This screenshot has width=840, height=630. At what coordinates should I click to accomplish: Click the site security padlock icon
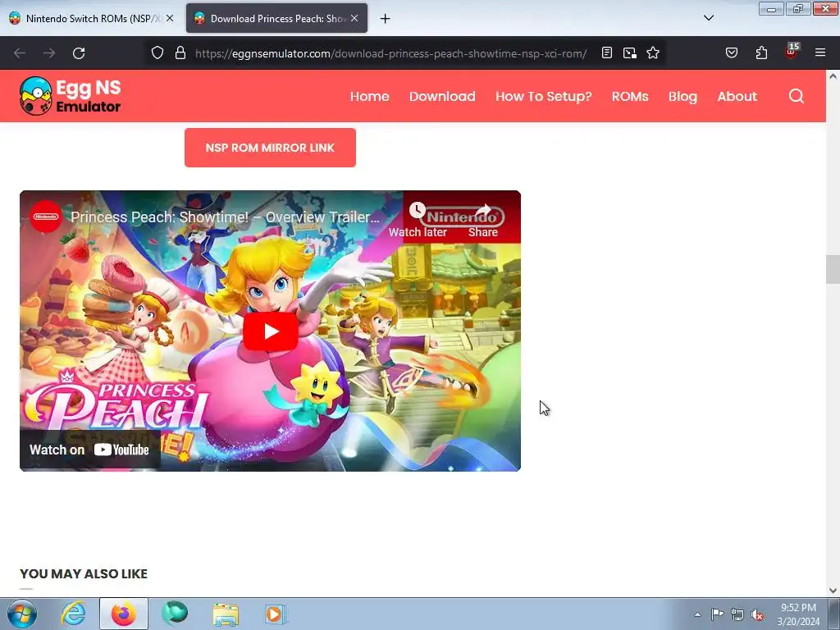click(180, 53)
